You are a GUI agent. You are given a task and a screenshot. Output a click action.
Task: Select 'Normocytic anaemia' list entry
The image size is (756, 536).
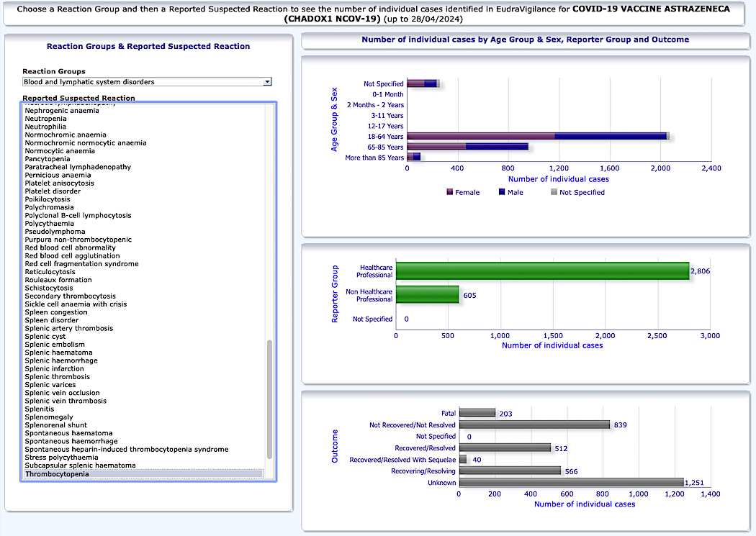coord(60,151)
